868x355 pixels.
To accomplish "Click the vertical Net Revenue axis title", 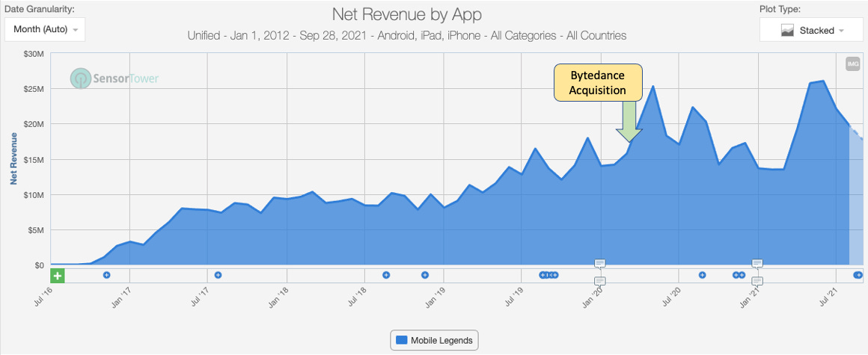I will point(14,158).
